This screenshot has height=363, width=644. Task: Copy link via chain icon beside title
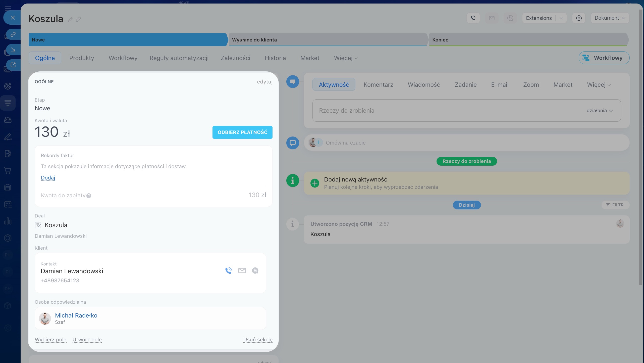pyautogui.click(x=78, y=19)
